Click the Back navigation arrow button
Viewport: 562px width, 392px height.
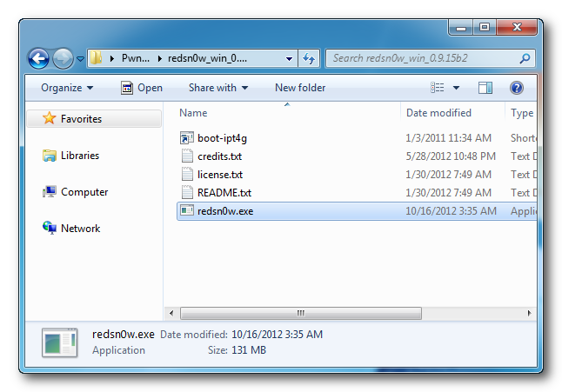[x=38, y=59]
